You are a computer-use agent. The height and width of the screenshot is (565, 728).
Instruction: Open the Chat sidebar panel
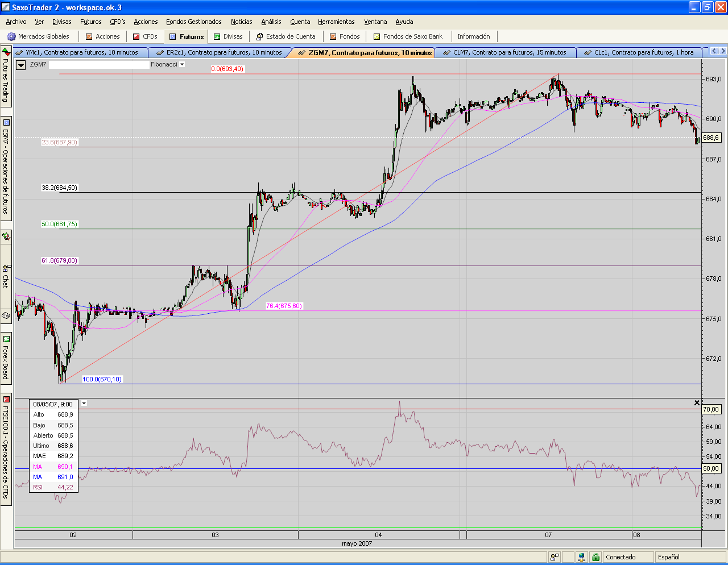coord(6,277)
